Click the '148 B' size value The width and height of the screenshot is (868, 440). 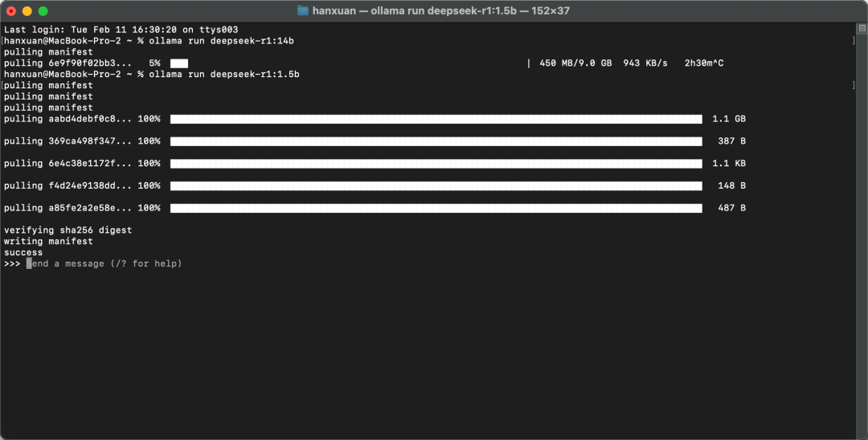pos(732,185)
